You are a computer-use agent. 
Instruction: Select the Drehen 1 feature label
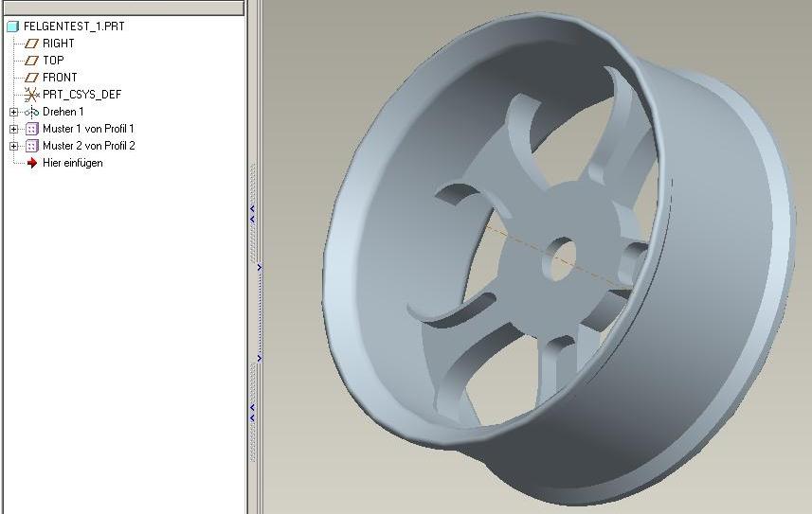pyautogui.click(x=63, y=112)
